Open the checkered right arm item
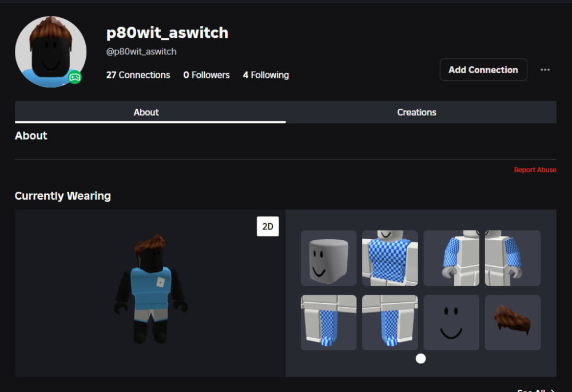 click(451, 258)
